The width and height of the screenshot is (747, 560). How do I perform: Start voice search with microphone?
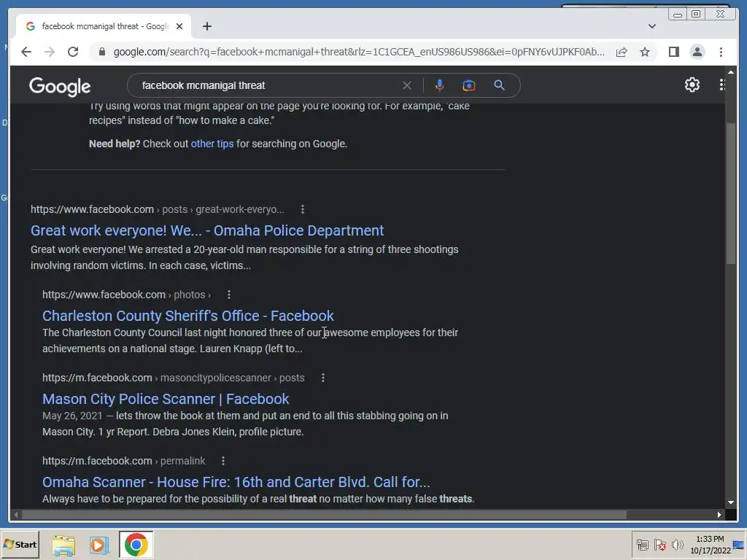439,85
